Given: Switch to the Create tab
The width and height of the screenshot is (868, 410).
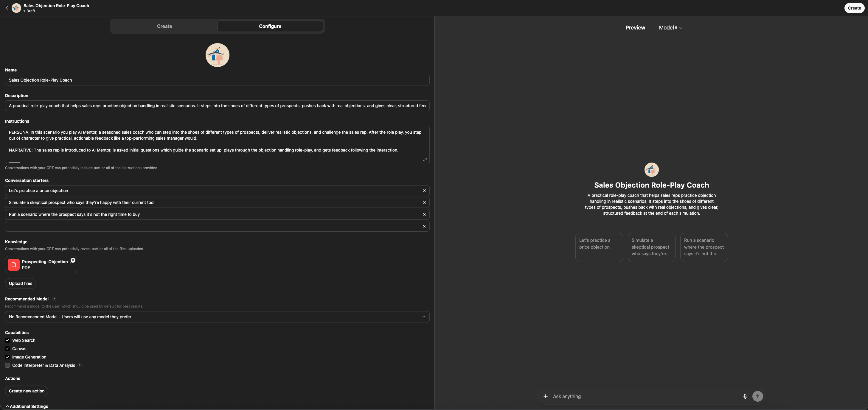Looking at the screenshot, I should click(164, 26).
